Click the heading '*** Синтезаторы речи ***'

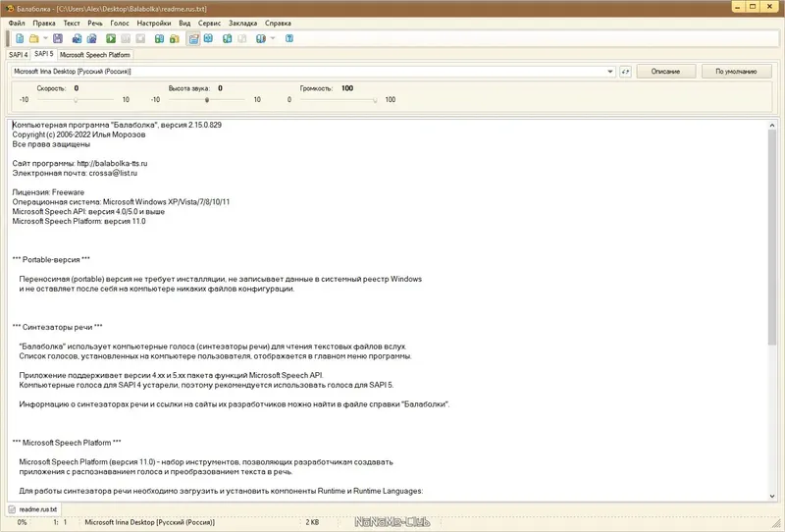click(x=57, y=327)
